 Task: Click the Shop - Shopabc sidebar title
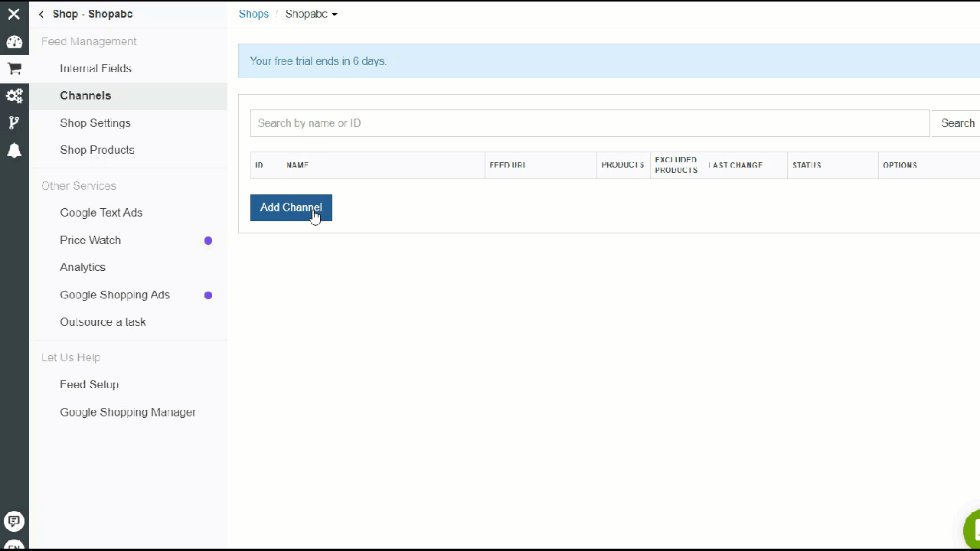point(93,14)
